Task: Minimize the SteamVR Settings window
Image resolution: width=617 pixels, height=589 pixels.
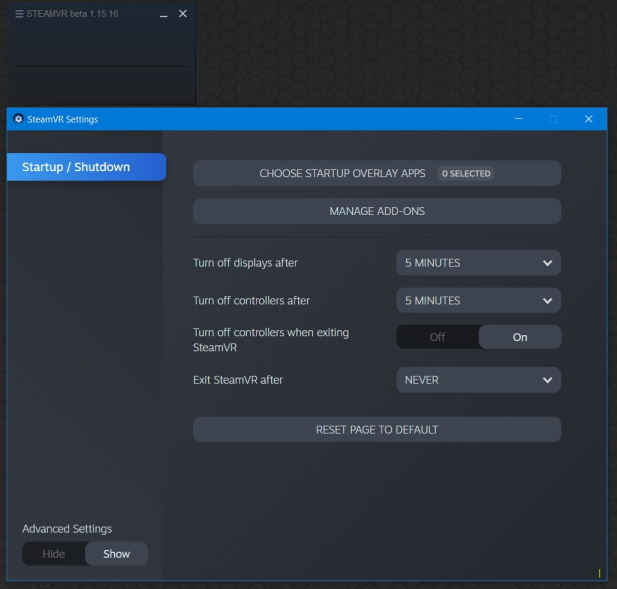Action: pos(518,119)
